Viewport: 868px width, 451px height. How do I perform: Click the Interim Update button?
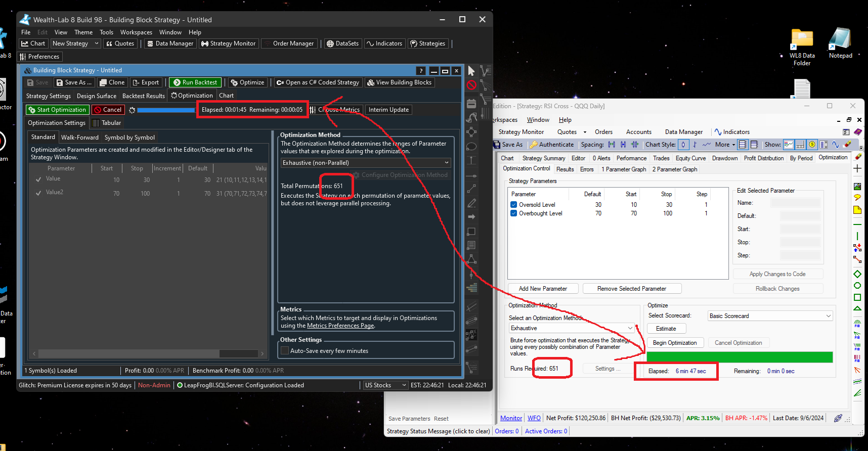point(388,110)
